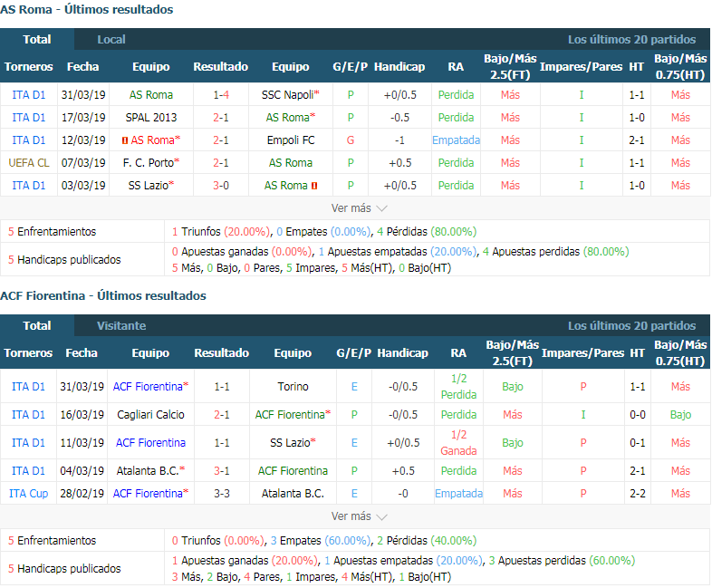This screenshot has width=712, height=588.
Task: Click Cagliari Calcio team name
Action: point(150,415)
